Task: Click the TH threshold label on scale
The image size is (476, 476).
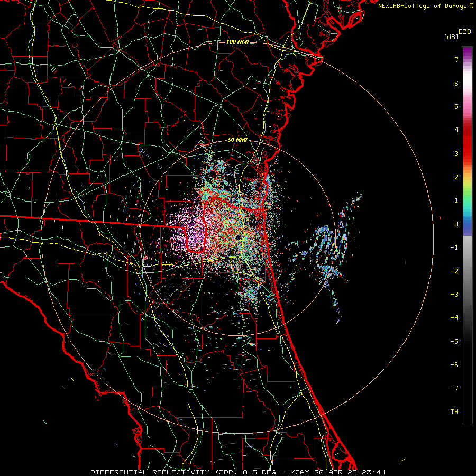Action: [x=454, y=412]
